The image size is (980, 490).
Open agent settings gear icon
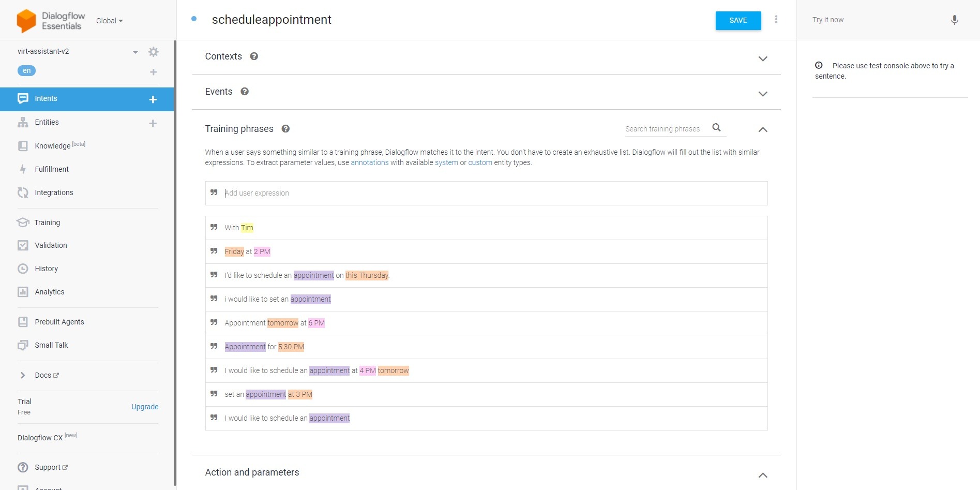[x=153, y=52]
